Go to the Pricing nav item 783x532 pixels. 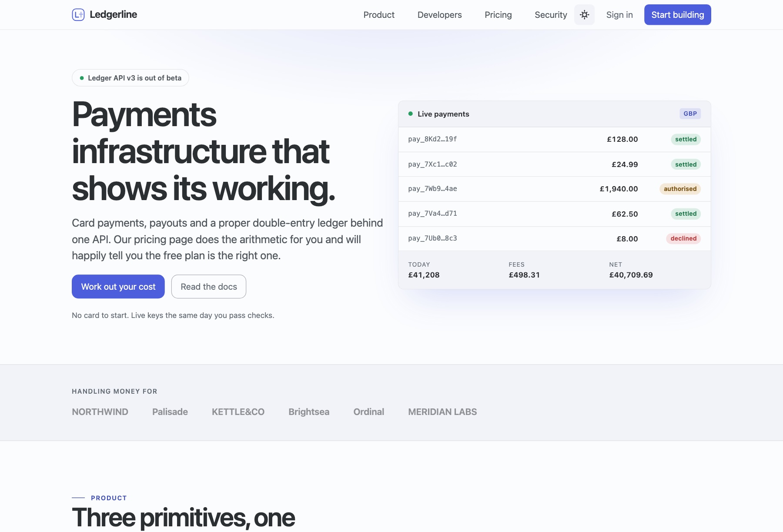[498, 15]
